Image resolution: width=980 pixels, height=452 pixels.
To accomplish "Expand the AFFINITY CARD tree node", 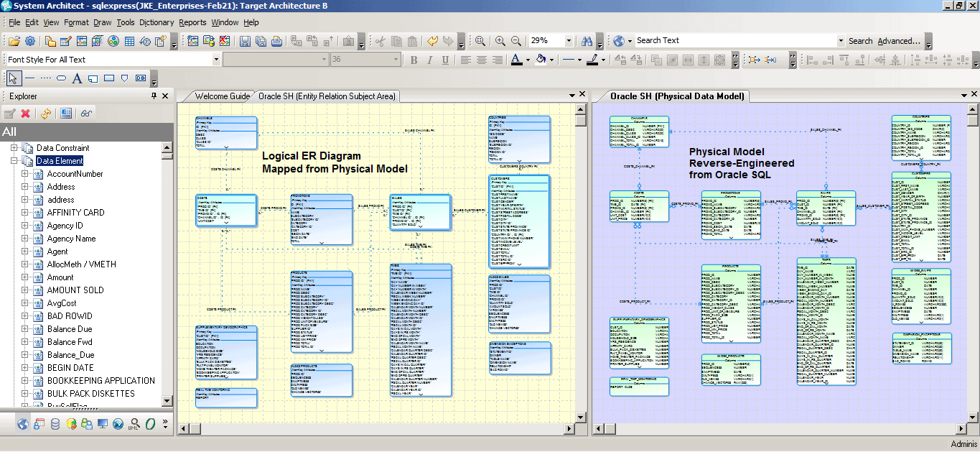I will 25,213.
